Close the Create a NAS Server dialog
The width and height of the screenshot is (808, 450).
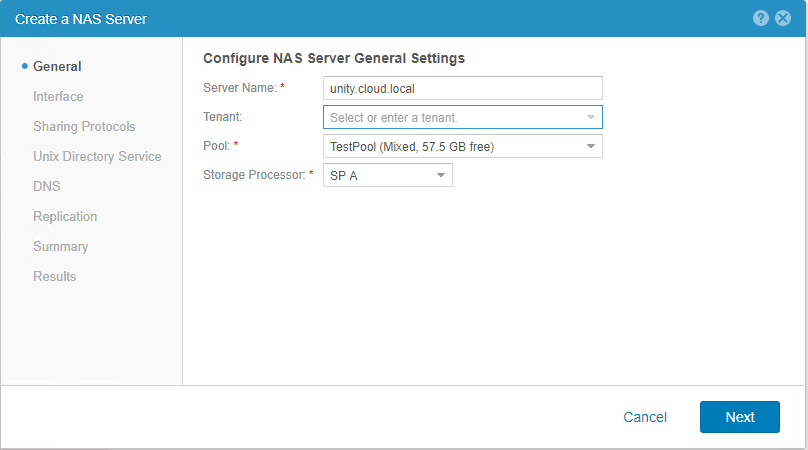783,18
